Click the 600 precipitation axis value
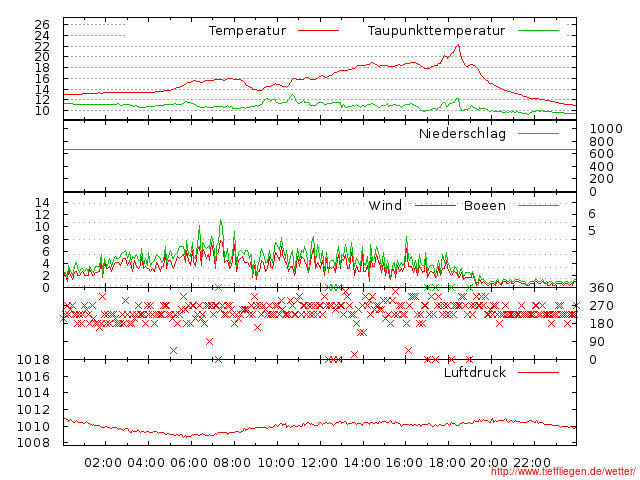 click(x=601, y=154)
